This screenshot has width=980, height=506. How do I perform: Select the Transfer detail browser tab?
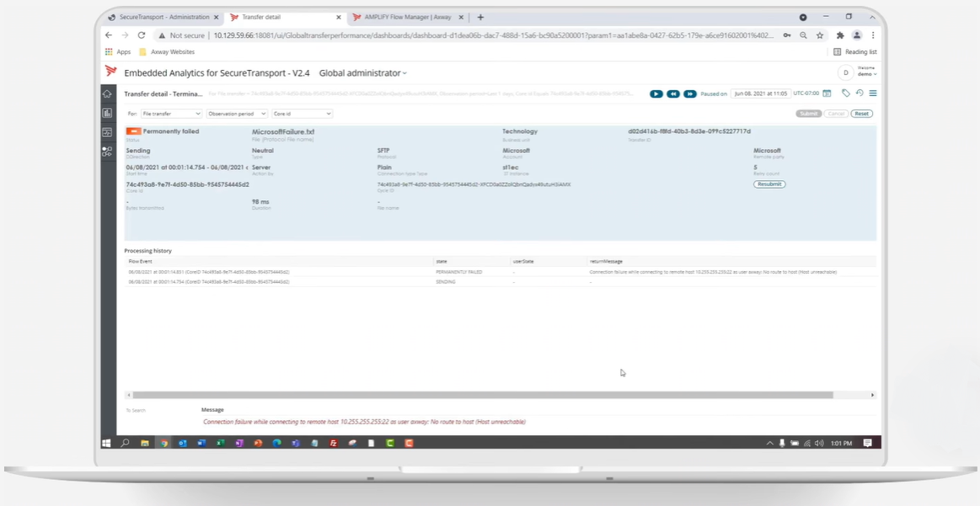[x=286, y=18]
